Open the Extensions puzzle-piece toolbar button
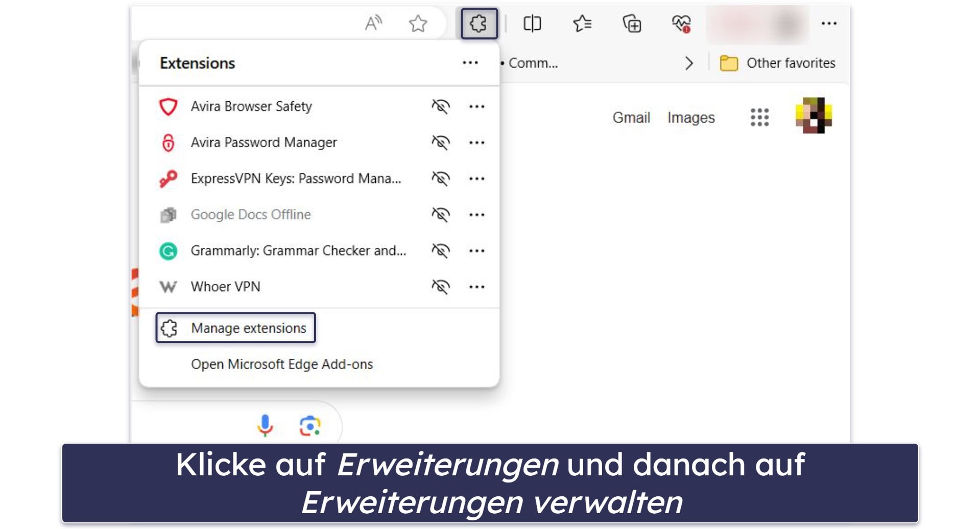 click(479, 24)
